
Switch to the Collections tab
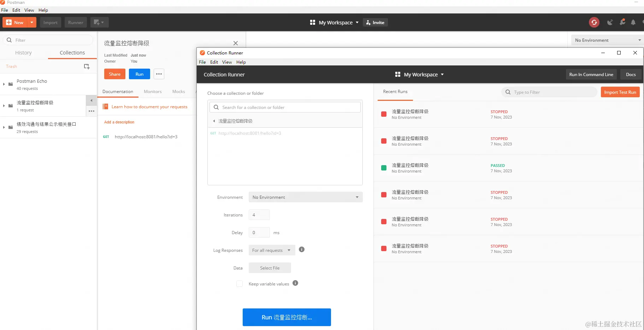tap(72, 52)
